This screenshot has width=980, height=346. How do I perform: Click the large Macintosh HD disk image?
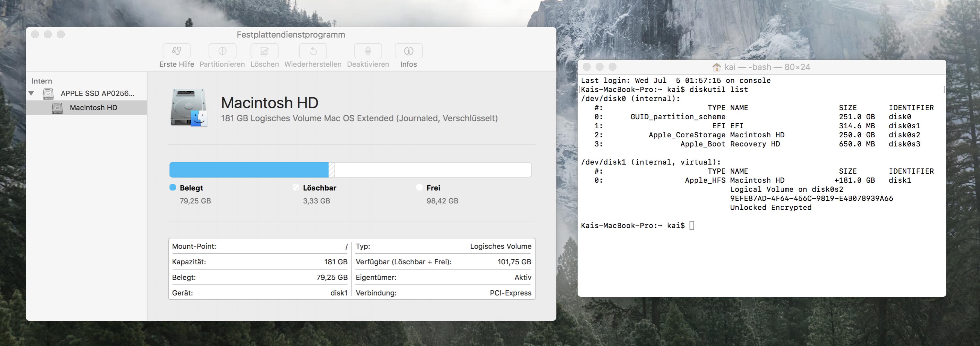click(189, 108)
